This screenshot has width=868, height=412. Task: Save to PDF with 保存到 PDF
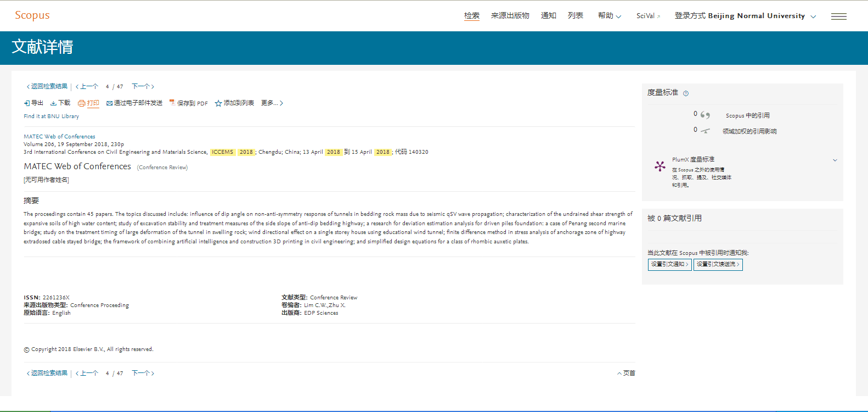pos(189,103)
